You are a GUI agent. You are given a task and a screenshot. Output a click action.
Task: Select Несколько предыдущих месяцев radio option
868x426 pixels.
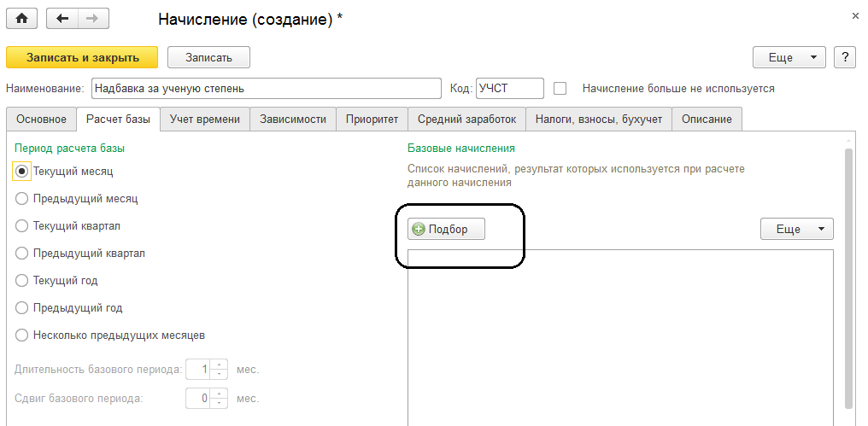coord(22,335)
